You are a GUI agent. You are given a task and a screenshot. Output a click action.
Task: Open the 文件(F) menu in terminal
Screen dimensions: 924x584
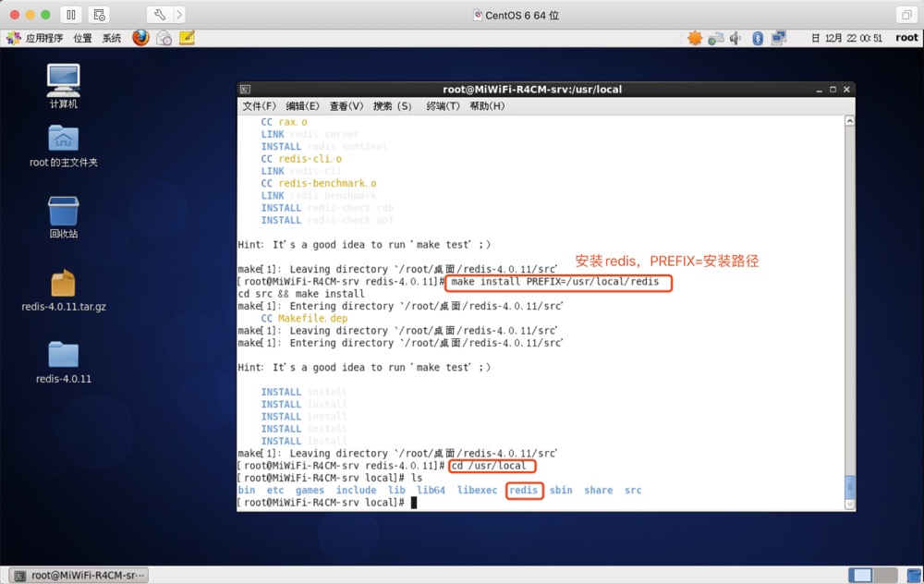(259, 106)
